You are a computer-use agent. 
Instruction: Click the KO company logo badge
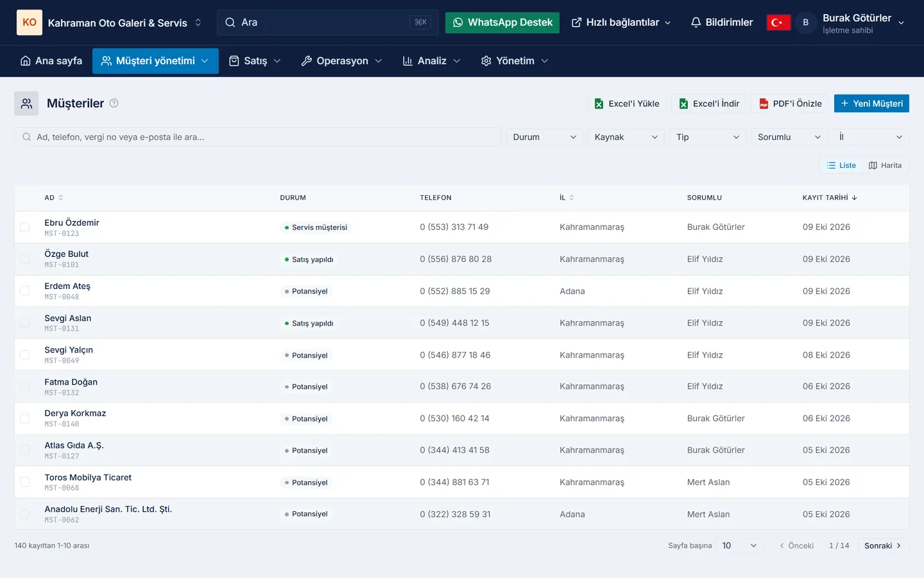[x=30, y=22]
